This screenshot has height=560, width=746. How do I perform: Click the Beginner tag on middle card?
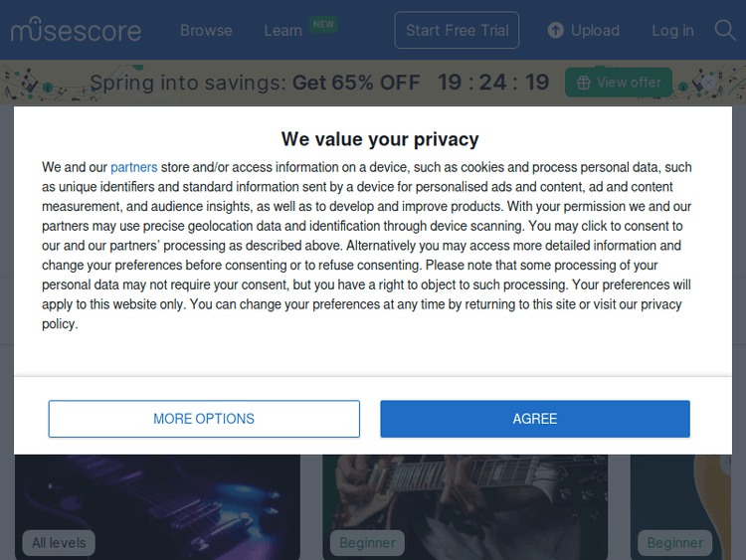pos(367,543)
